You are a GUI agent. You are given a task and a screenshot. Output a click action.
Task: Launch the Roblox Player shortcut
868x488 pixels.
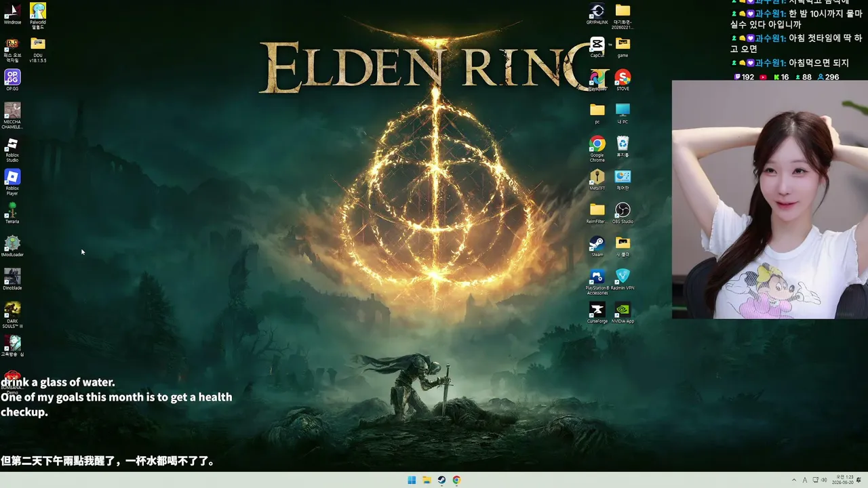(12, 182)
